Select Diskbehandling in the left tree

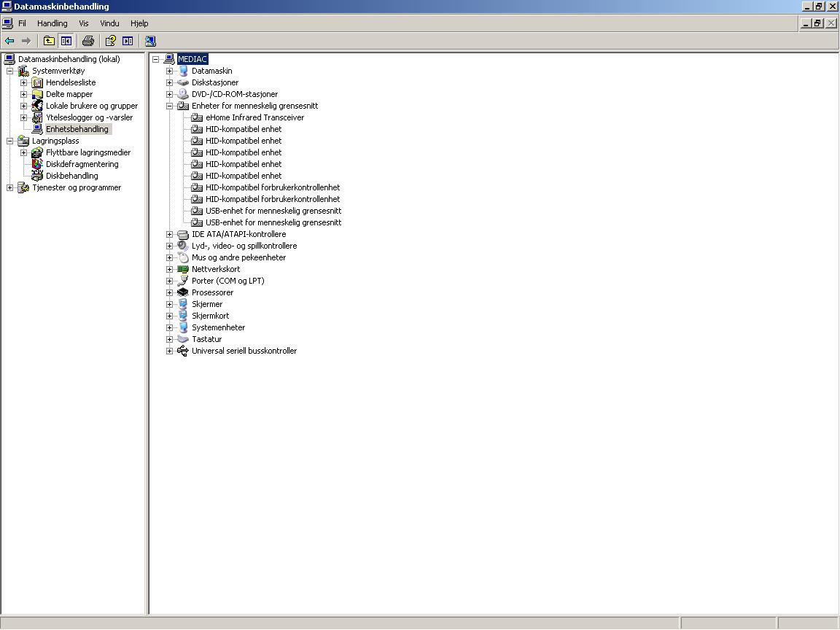71,176
